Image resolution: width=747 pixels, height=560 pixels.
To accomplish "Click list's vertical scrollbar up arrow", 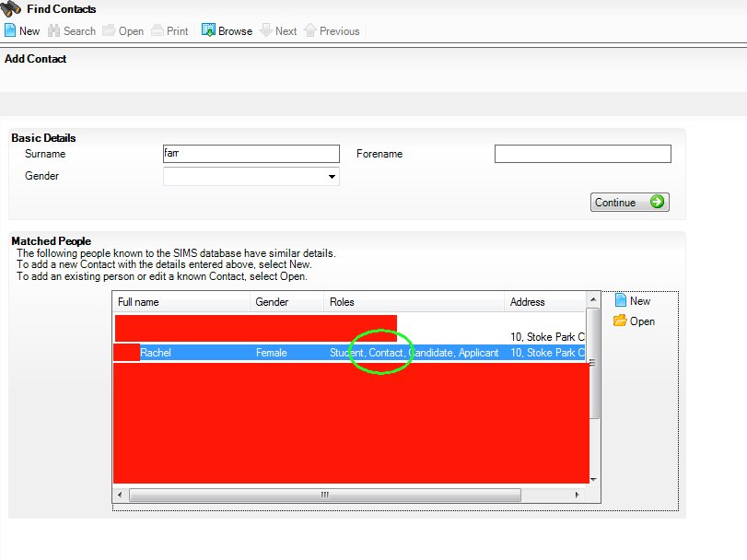I will click(x=593, y=299).
